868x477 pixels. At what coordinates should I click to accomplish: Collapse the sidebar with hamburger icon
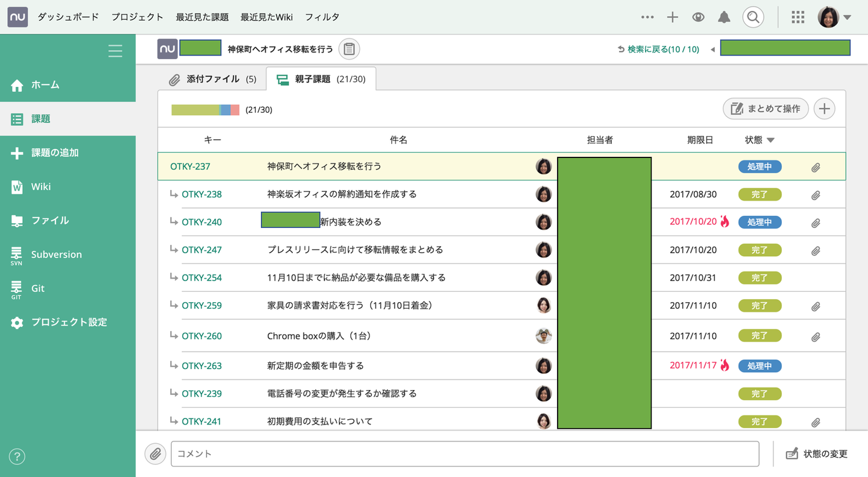click(x=115, y=51)
